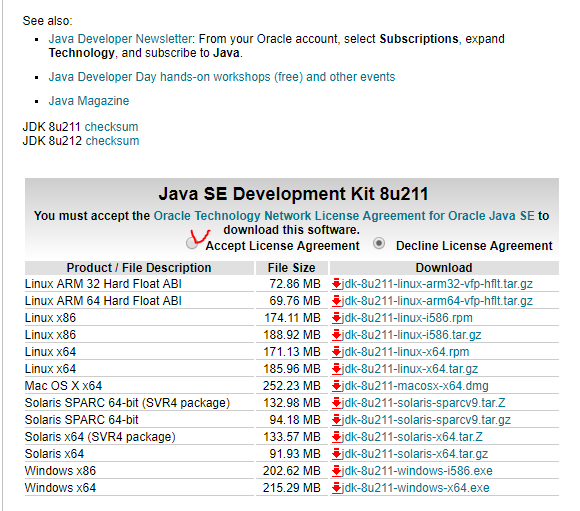
Task: Click the download arrow icon for jdk-8u211-linux-x64.rpm
Action: 336,352
